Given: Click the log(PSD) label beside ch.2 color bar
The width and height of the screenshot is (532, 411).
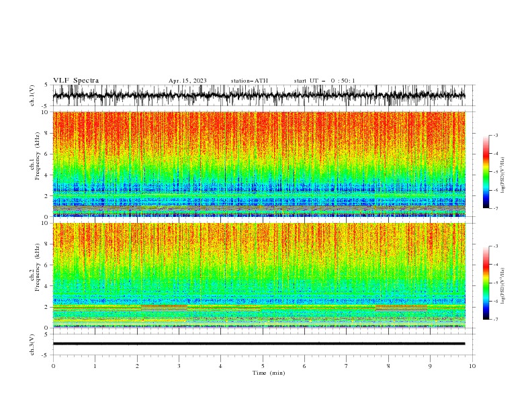Looking at the screenshot, I should [502, 286].
